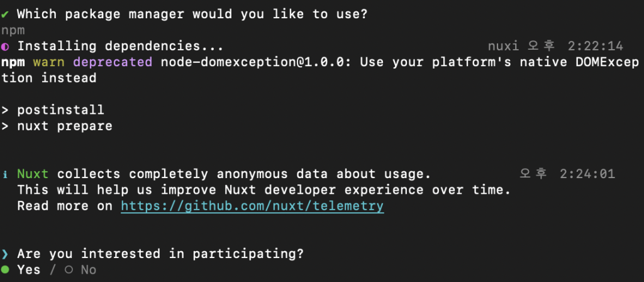Open the github.com/nuxt/telemetry link
Screen dimensions: 644x282
tap(252, 206)
